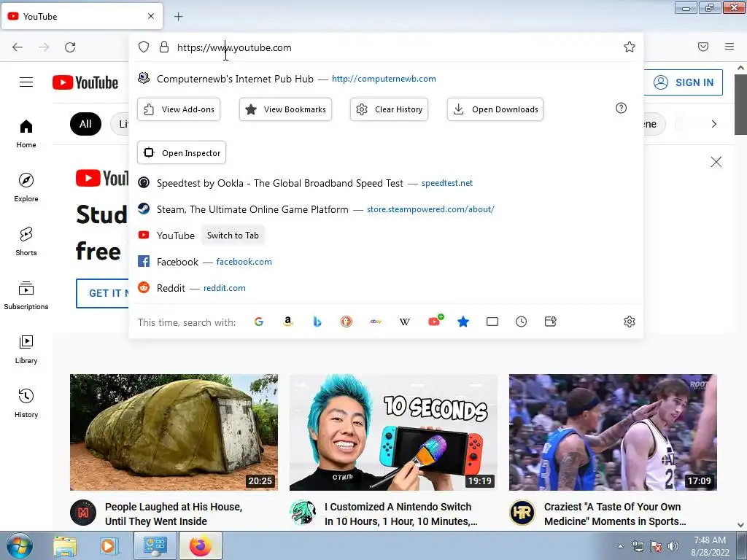747x560 pixels.
Task: Click View Add-ons button
Action: (179, 109)
